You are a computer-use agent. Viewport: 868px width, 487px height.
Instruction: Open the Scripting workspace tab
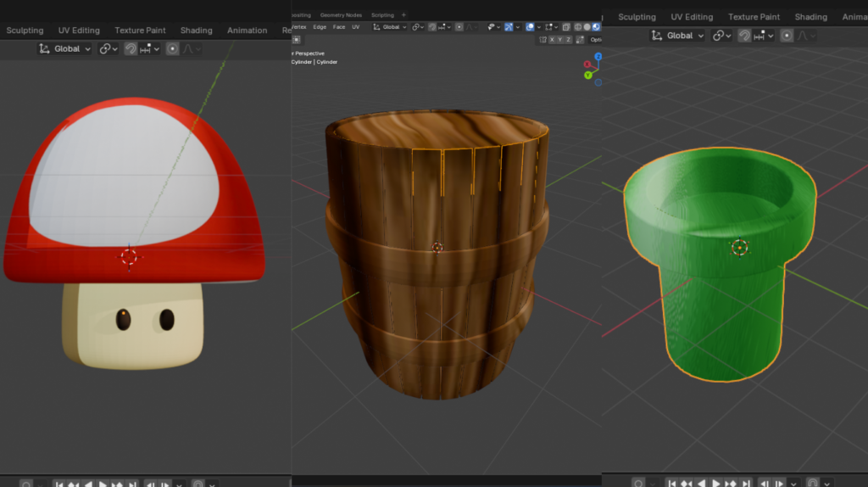pyautogui.click(x=382, y=14)
